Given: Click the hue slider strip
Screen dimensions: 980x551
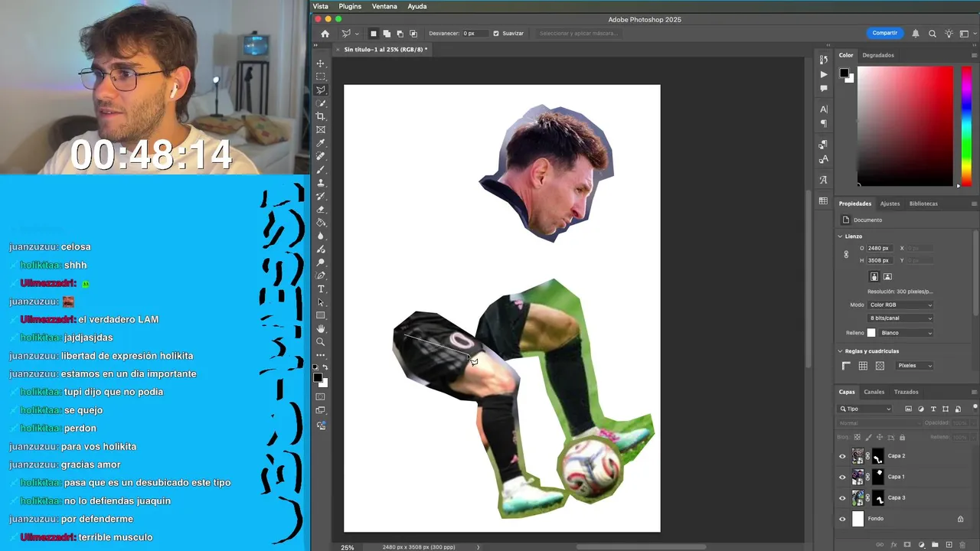Looking at the screenshot, I should click(966, 126).
